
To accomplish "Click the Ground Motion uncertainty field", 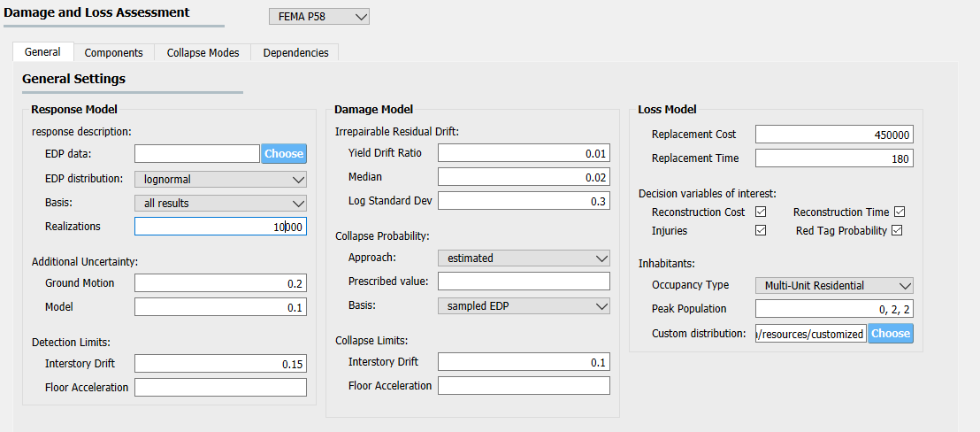I will [220, 283].
